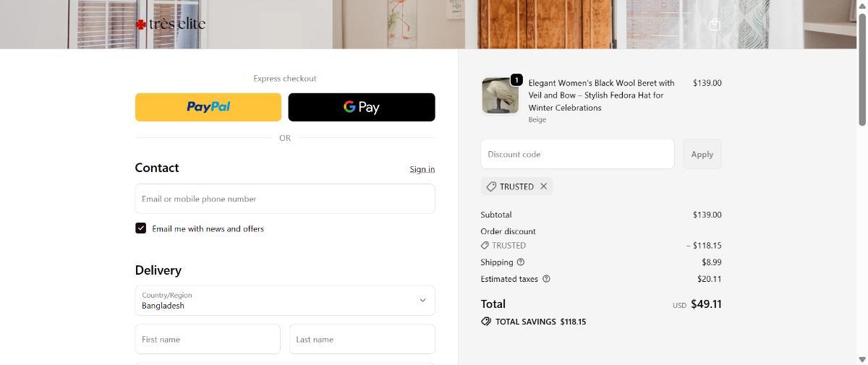
Task: Click the Last name input field
Action: point(362,339)
